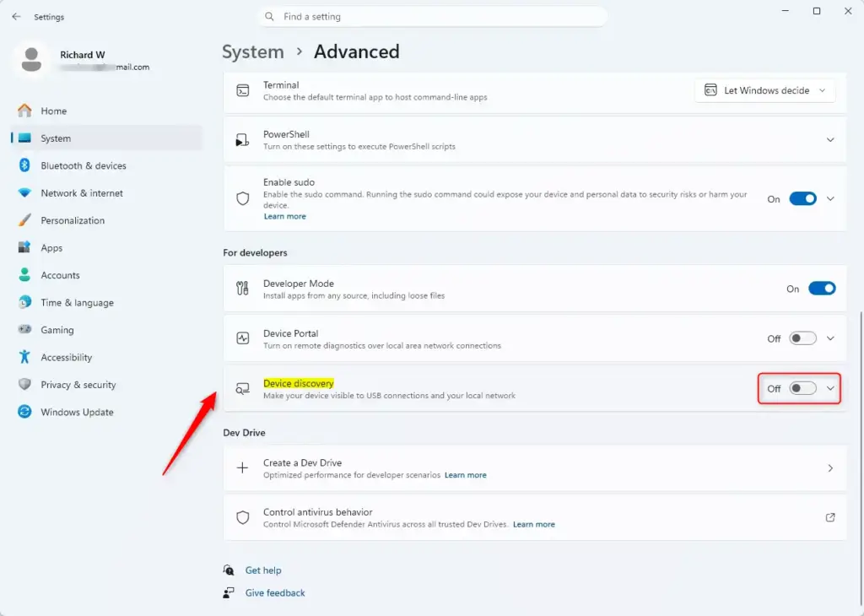Click the Device Portal pulse icon
This screenshot has width=864, height=616.
(242, 338)
